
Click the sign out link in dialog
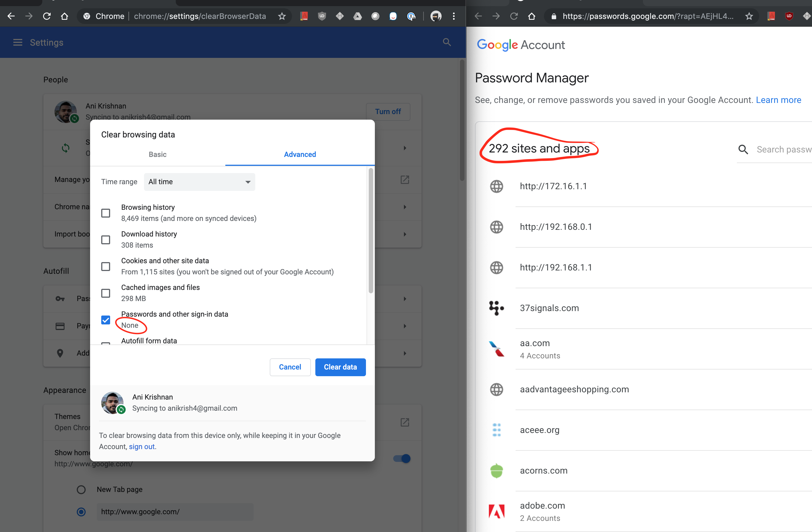pos(142,447)
